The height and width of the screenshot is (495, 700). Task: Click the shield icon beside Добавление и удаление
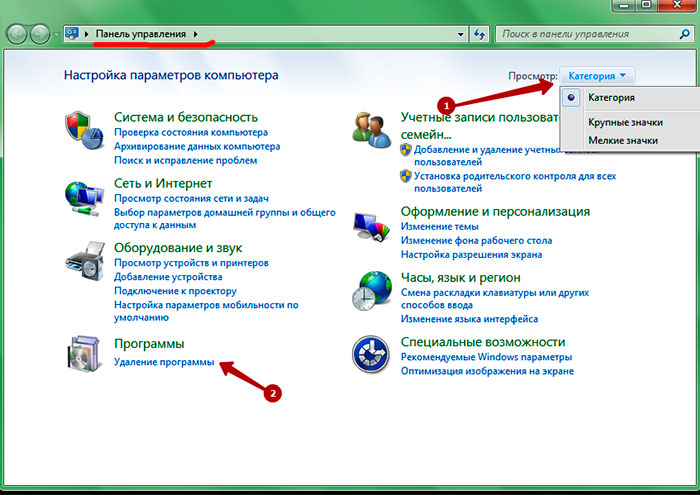tap(405, 150)
